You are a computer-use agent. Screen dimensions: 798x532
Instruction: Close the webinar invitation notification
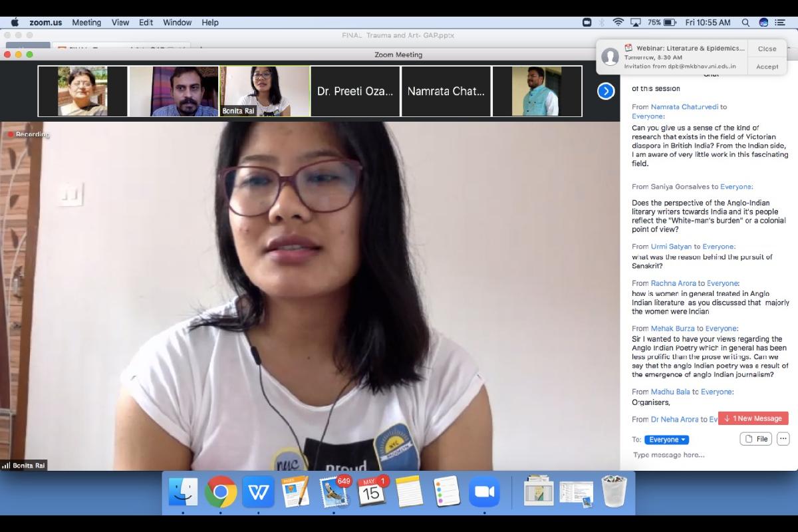click(767, 49)
